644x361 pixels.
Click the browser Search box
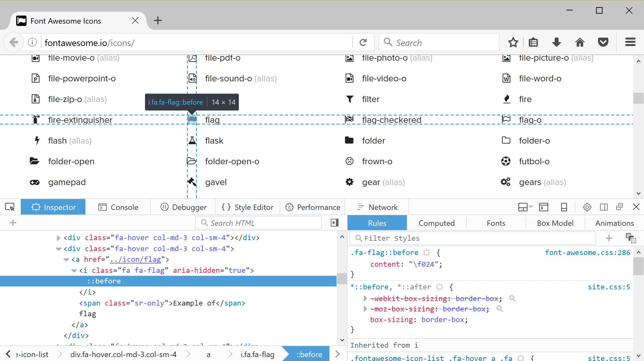click(439, 42)
